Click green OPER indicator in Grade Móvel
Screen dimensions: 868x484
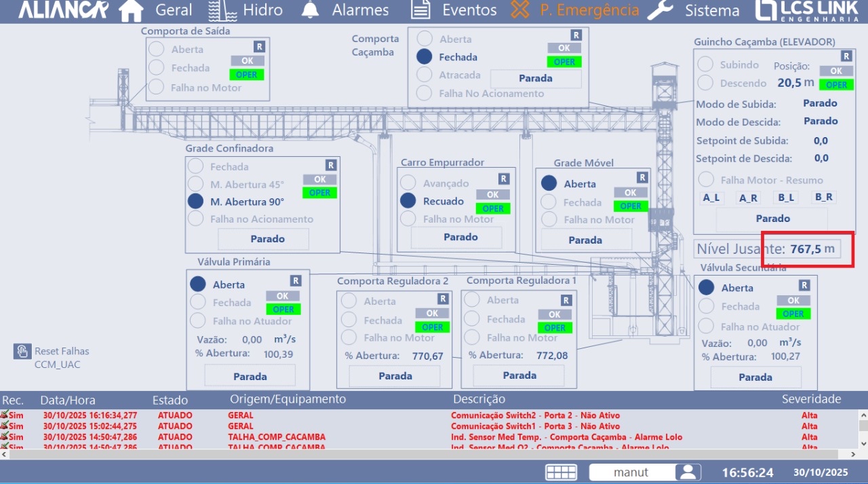click(630, 206)
